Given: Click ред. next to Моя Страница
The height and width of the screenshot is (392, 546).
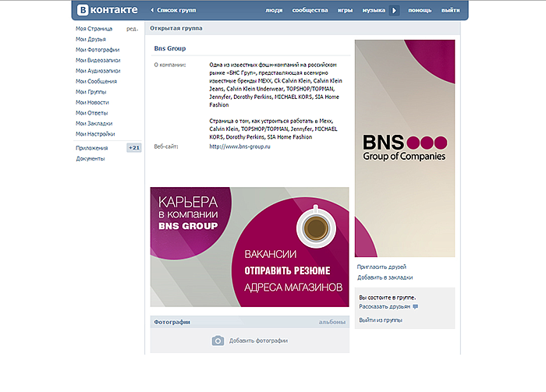Looking at the screenshot, I should [133, 29].
